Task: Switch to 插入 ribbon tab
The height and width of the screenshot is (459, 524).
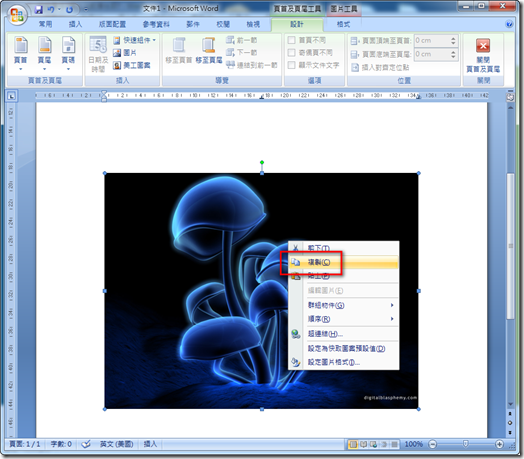Action: (75, 24)
